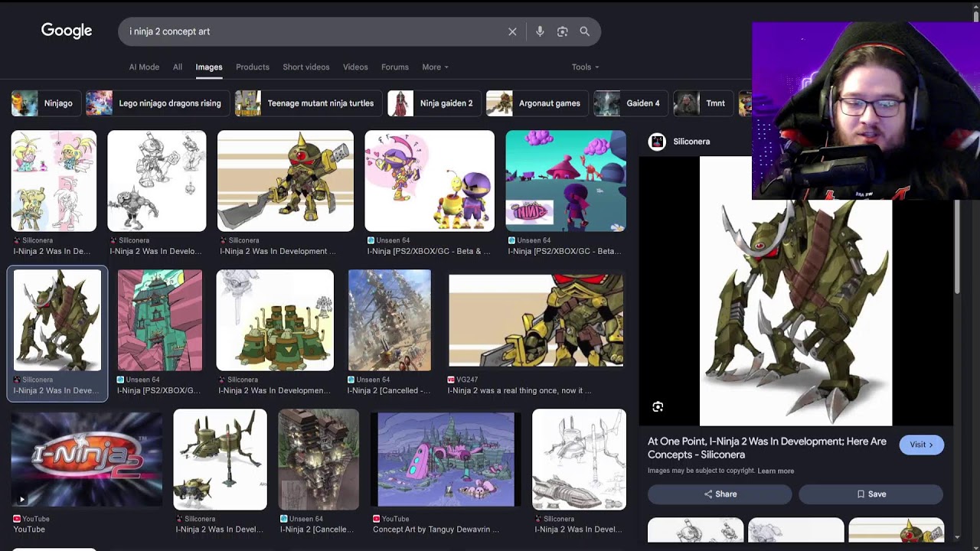
Task: Open the walker and rocket sketch thumbnail
Action: click(579, 459)
